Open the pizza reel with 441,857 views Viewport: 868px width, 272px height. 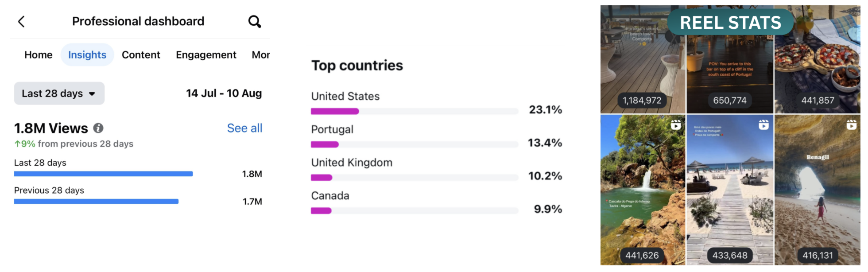818,59
